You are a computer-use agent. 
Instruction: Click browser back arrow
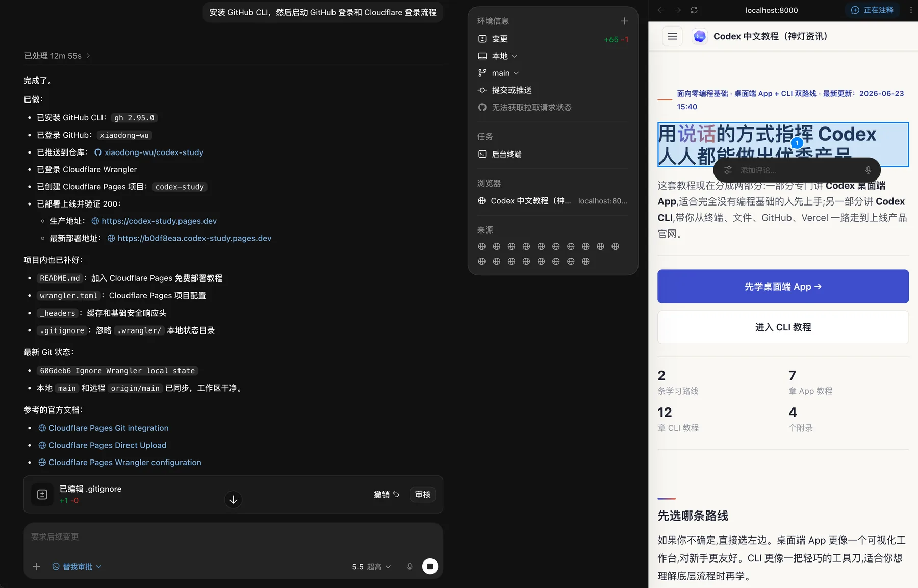coord(661,10)
